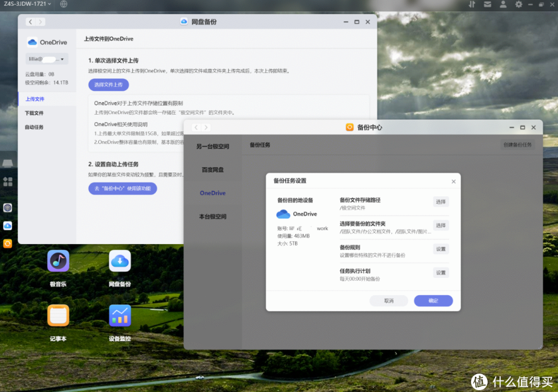Click the 备份任务 heading in 备份中心
Image resolution: width=558 pixels, height=392 pixels.
(260, 145)
